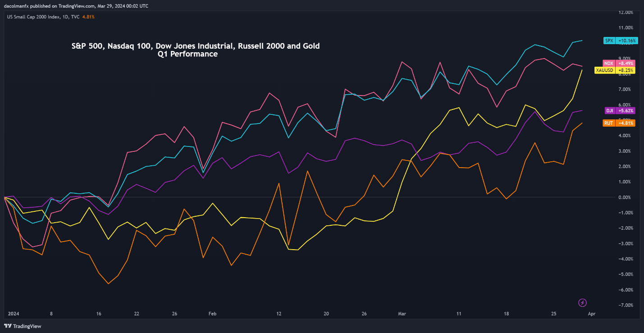This screenshot has width=644, height=333.
Task: Click the Q1 Performance subtitle
Action: pyautogui.click(x=187, y=54)
